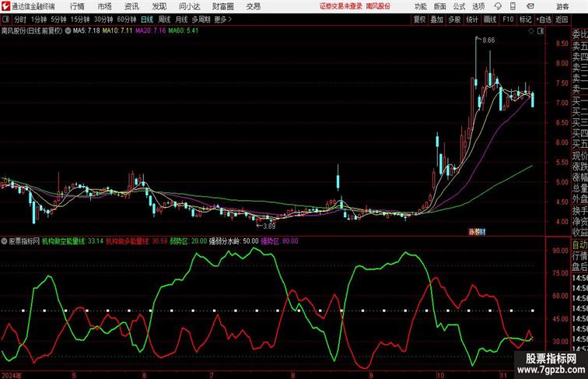Click the red 南风股份 title link
The image size is (588, 379).
pyautogui.click(x=378, y=6)
